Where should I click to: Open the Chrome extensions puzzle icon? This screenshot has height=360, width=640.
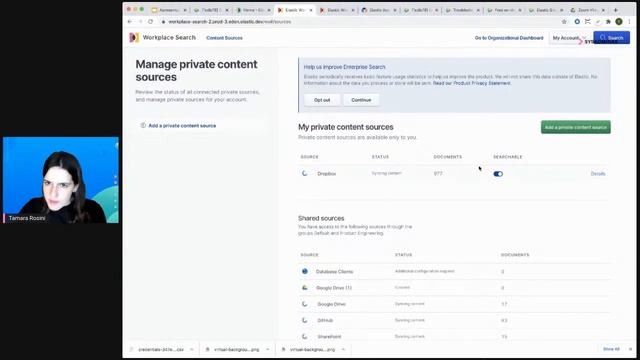point(608,22)
